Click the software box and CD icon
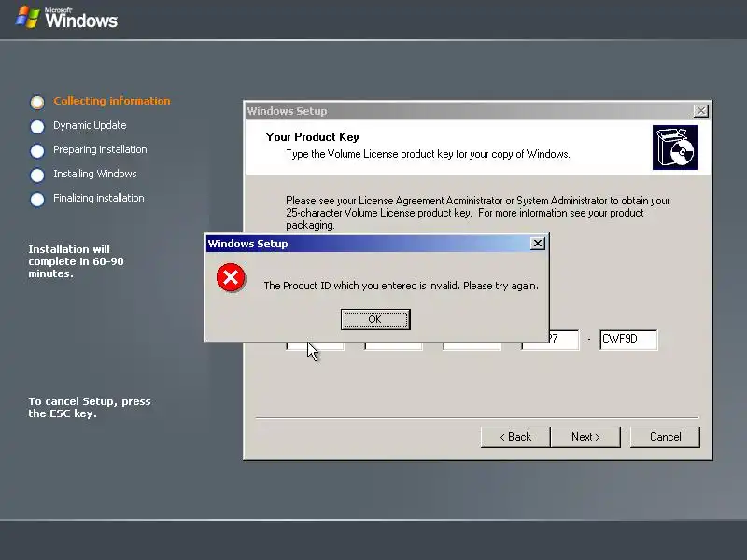Image resolution: width=747 pixels, height=560 pixels. click(674, 147)
